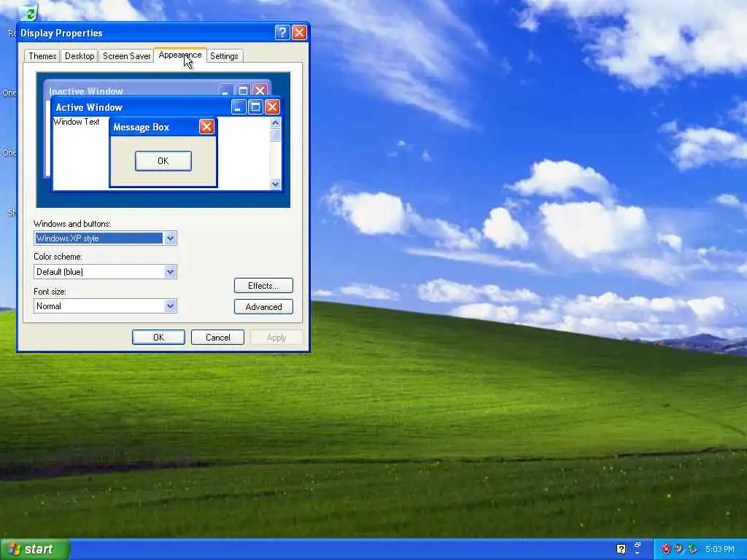Open the Security Center red shield tray icon
The width and height of the screenshot is (747, 560).
(666, 550)
